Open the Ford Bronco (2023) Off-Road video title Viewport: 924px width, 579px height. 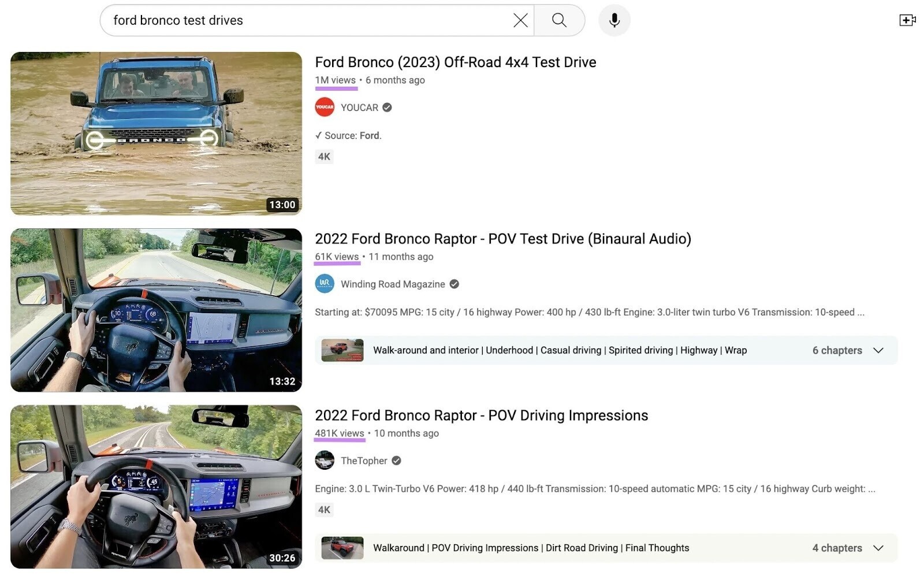[456, 62]
